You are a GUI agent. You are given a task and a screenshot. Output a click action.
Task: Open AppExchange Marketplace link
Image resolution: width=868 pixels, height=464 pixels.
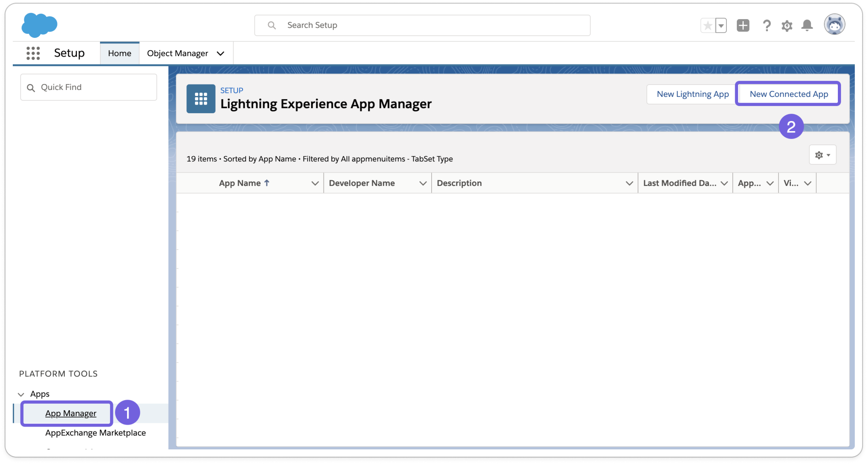(x=95, y=432)
